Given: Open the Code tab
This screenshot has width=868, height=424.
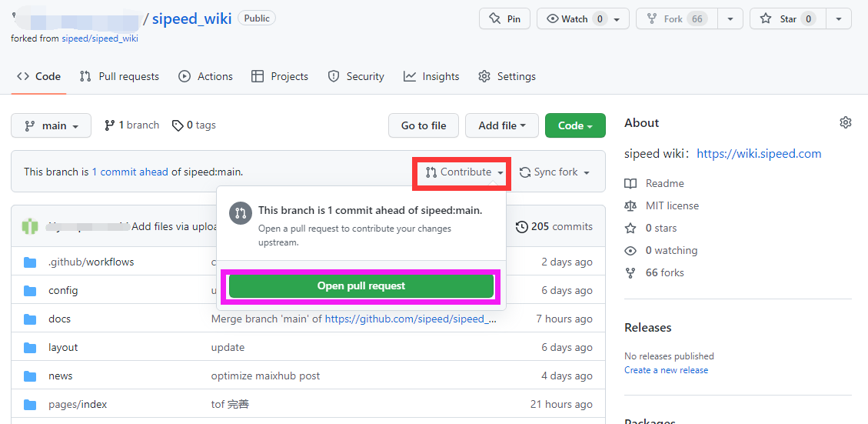Looking at the screenshot, I should (x=38, y=76).
